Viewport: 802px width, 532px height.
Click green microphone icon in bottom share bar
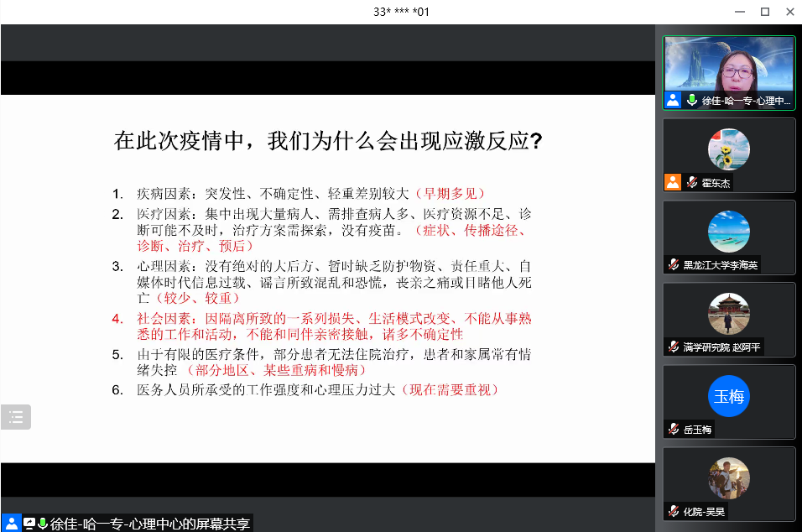(43, 524)
